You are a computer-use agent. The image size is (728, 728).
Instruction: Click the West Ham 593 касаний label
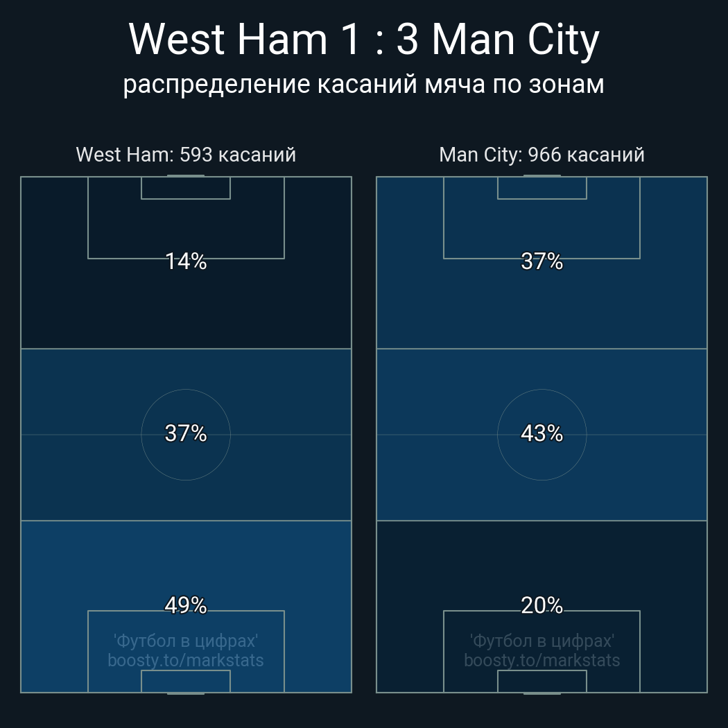186,155
